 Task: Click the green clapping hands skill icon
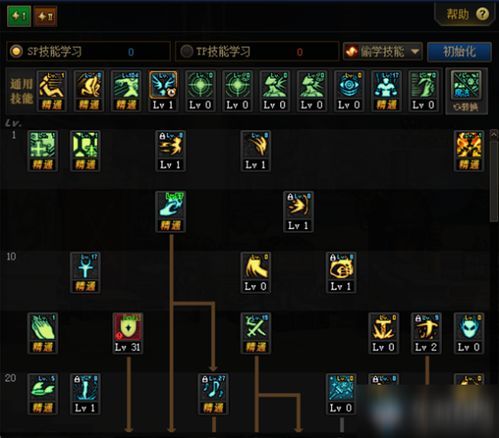(x=43, y=333)
